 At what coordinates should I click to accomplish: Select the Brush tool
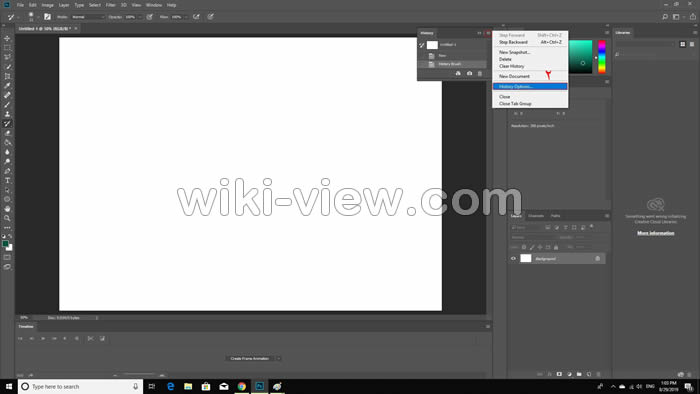[7, 105]
